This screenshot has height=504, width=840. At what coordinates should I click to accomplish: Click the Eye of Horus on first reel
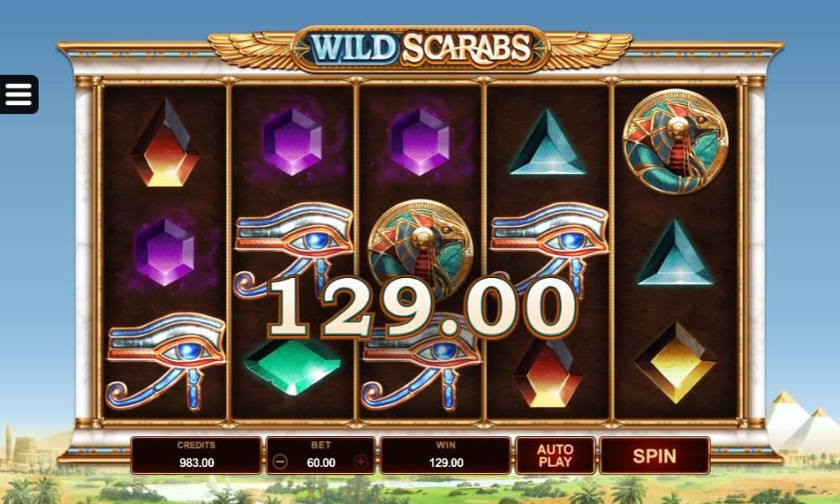(x=166, y=362)
